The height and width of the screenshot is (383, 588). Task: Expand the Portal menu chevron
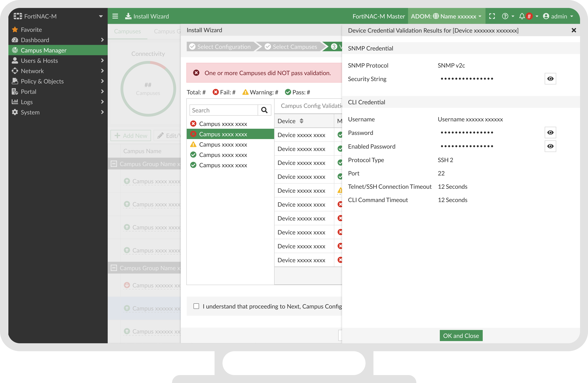click(x=102, y=92)
